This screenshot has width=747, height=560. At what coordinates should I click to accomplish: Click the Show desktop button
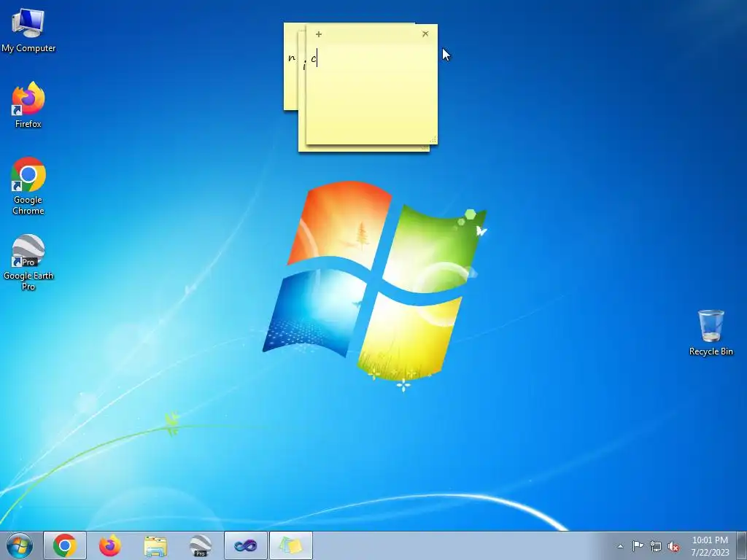[x=742, y=545]
